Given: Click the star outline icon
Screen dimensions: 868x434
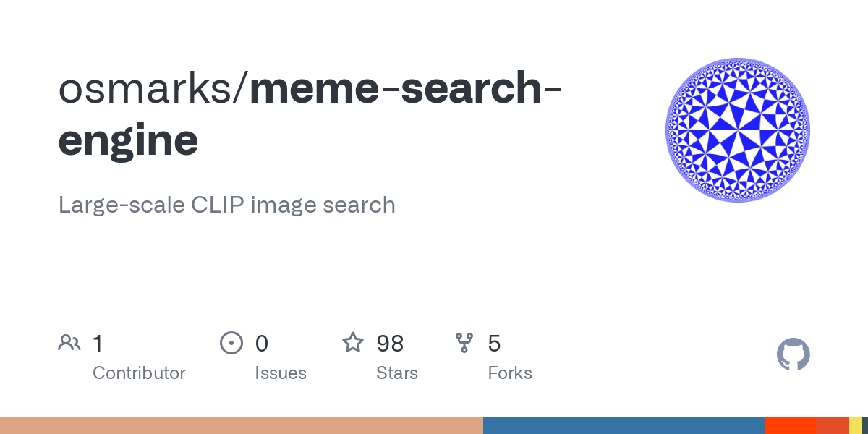Looking at the screenshot, I should [353, 342].
